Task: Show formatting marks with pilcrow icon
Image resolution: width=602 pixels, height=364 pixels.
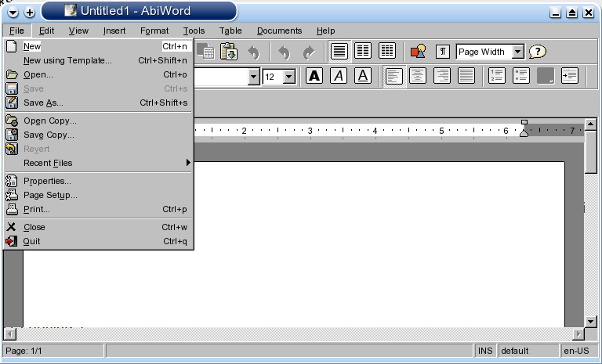Action: [x=443, y=52]
